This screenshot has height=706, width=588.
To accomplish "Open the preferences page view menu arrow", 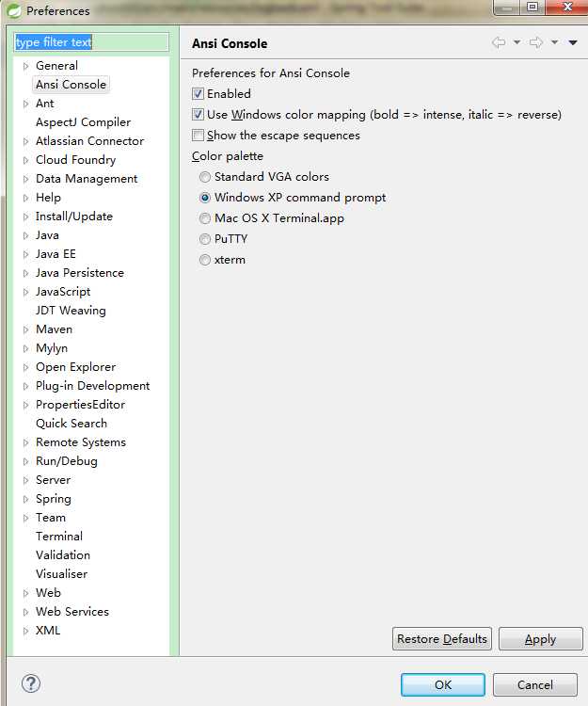I will pyautogui.click(x=573, y=42).
